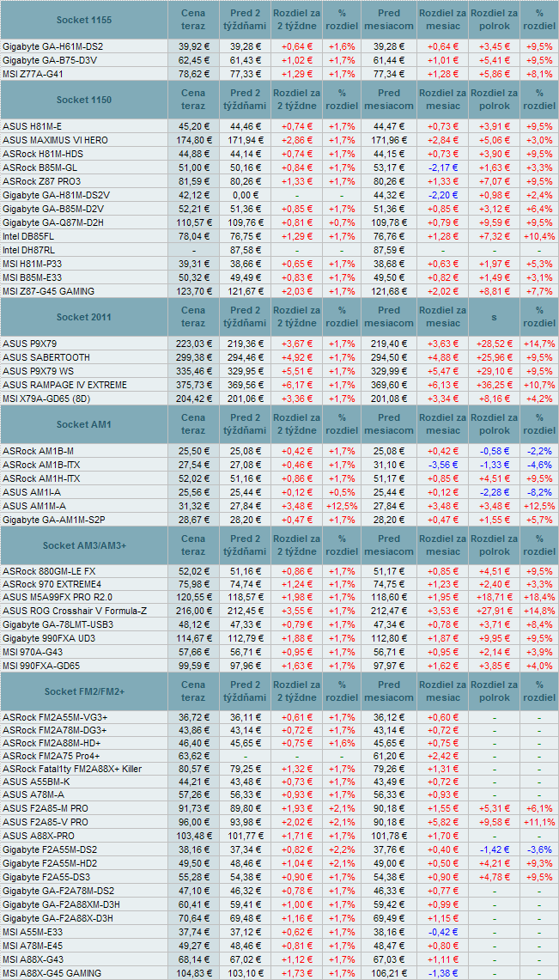Screen dimensions: 559x980
Task: Click the 87,58 € price cell
Action: pyautogui.click(x=246, y=250)
